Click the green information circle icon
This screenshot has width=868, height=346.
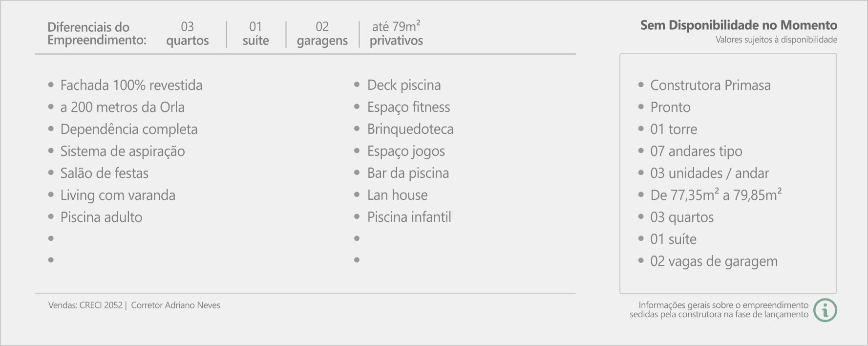pyautogui.click(x=826, y=310)
